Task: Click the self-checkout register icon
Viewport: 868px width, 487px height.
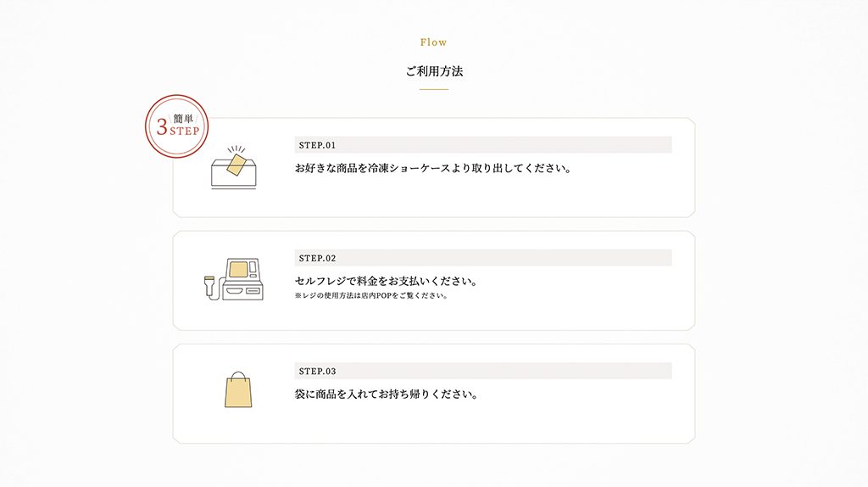Action: tap(234, 279)
